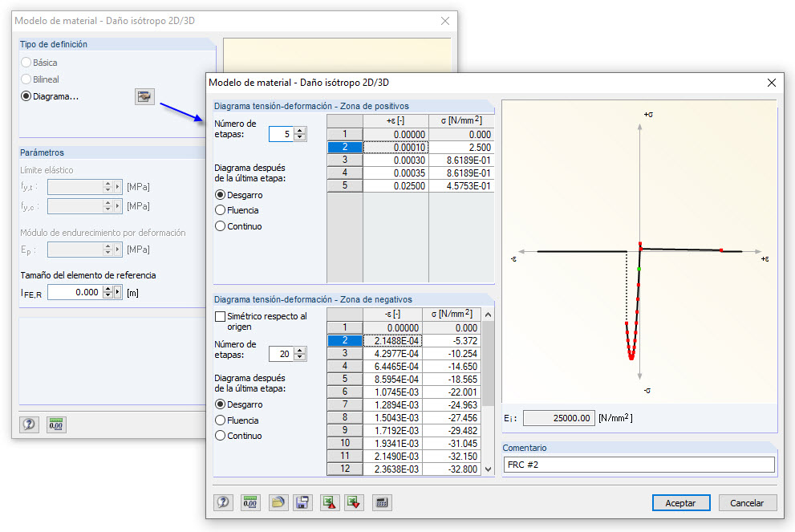Load saved diagram from folder icon
795x532 pixels.
pyautogui.click(x=278, y=502)
